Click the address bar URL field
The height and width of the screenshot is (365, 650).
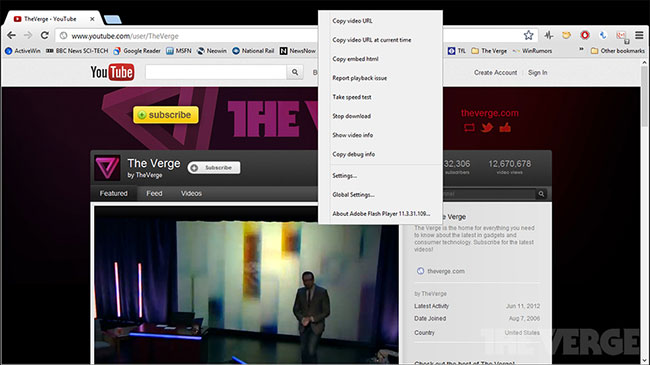[x=187, y=36]
